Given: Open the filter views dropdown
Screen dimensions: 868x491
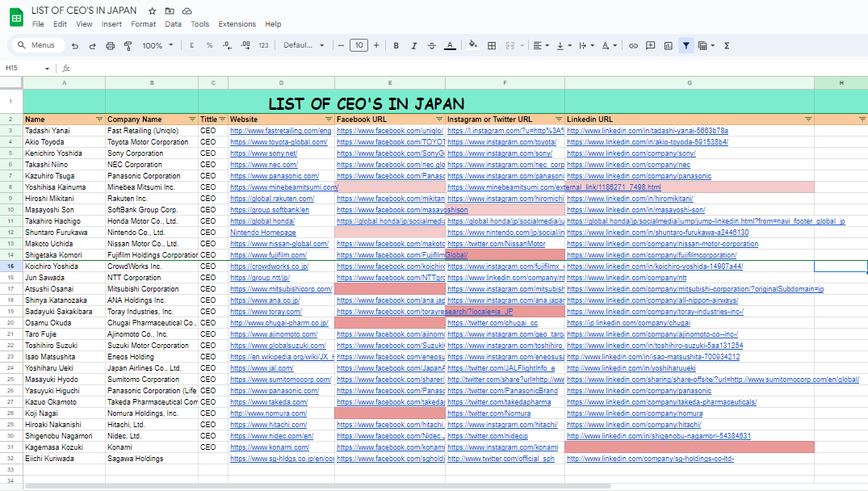Looking at the screenshot, I should click(707, 45).
